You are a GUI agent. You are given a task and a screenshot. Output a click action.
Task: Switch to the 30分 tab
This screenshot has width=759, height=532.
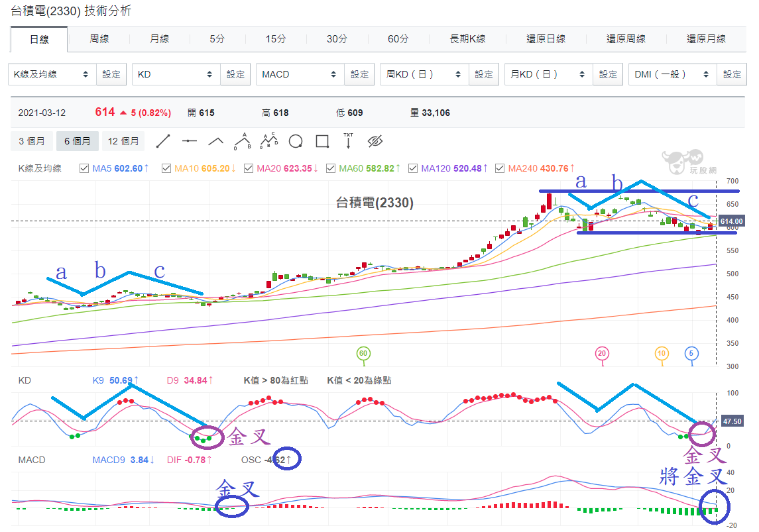point(337,39)
